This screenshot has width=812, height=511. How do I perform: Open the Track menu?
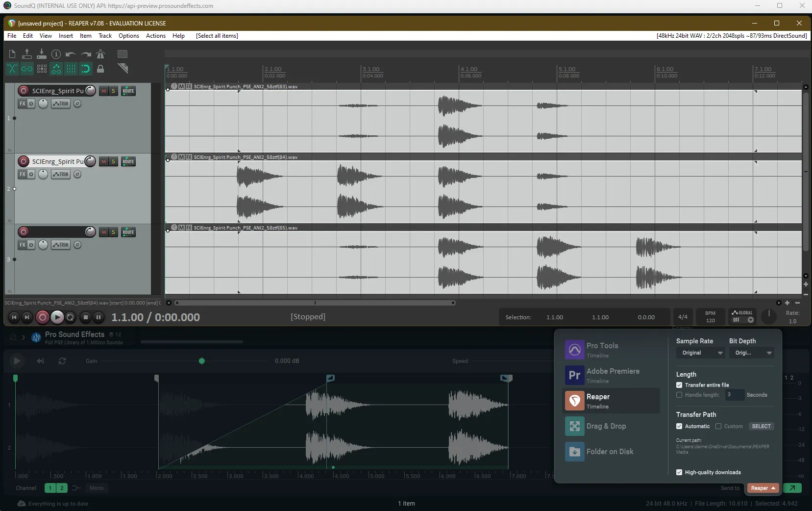tap(105, 36)
